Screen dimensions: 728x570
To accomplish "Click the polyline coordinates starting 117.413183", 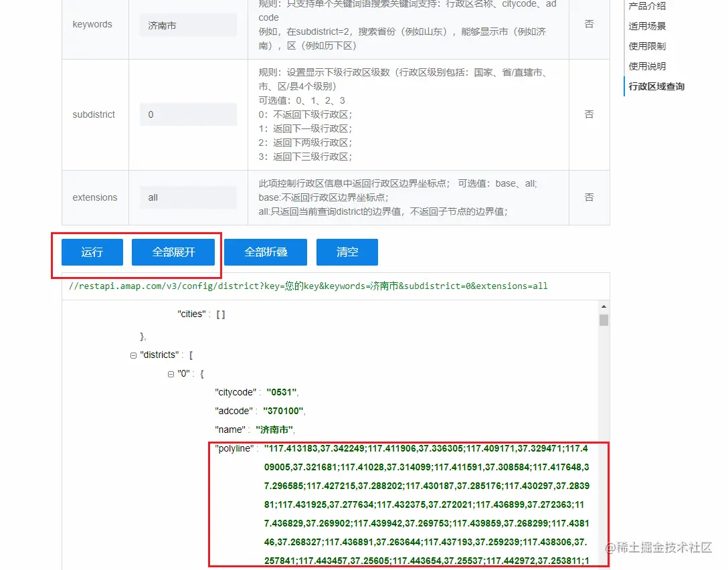I will [427, 504].
